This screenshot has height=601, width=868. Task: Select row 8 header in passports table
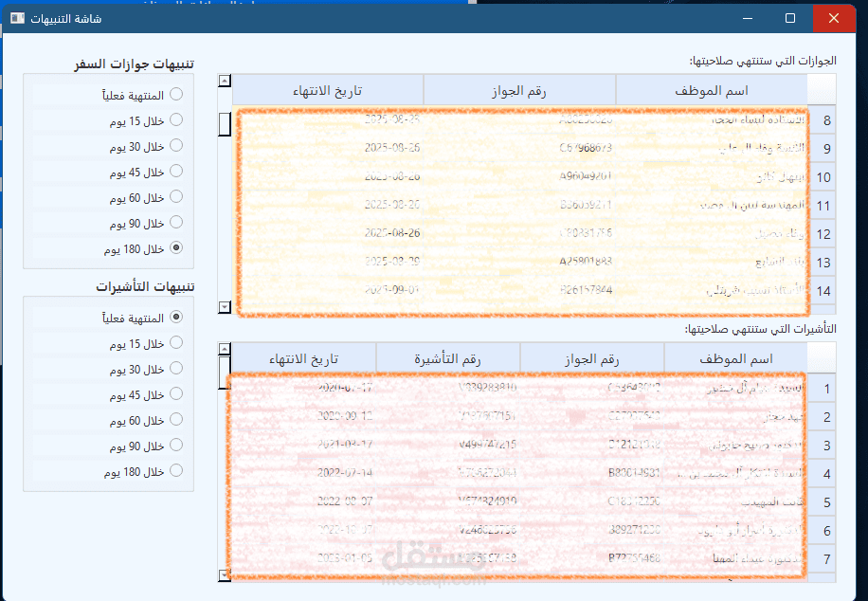click(x=823, y=120)
